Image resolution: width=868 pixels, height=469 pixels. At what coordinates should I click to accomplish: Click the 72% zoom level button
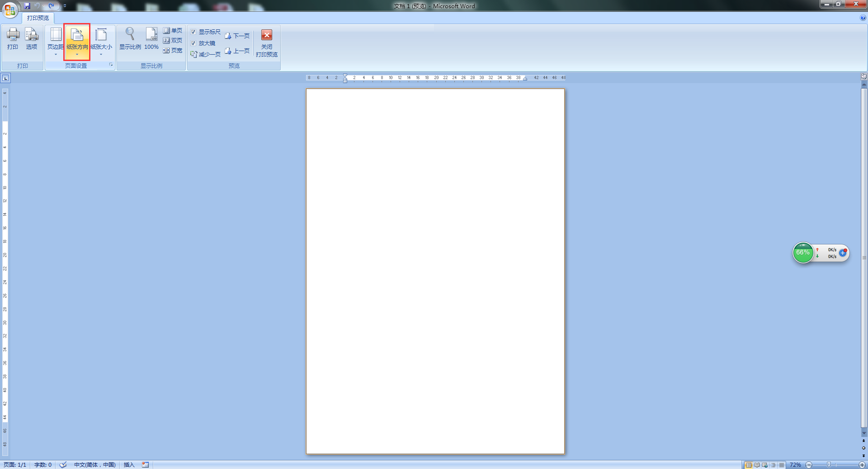796,465
